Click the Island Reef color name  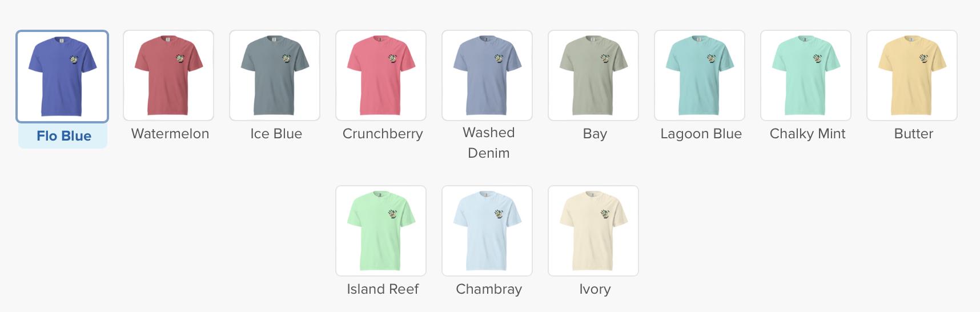click(x=383, y=289)
